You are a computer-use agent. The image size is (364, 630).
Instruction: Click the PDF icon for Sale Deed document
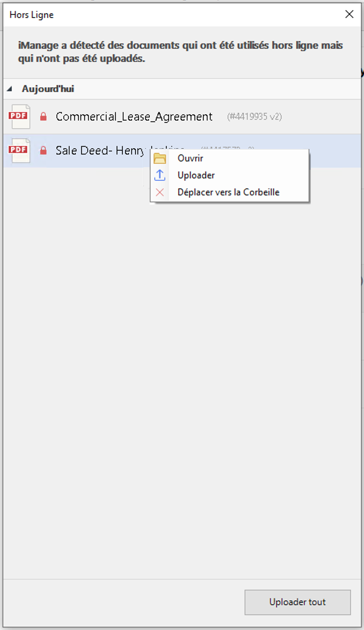pyautogui.click(x=19, y=151)
